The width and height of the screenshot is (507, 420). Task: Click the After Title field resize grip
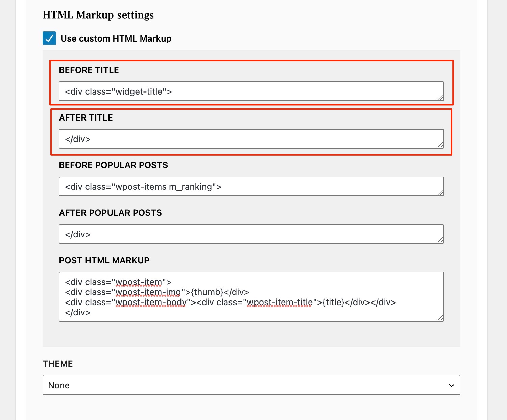point(440,145)
